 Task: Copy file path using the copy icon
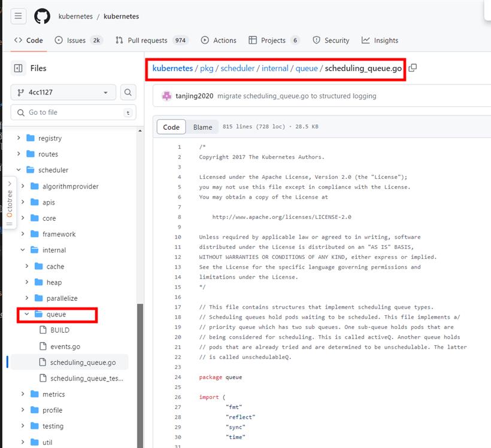tap(413, 68)
